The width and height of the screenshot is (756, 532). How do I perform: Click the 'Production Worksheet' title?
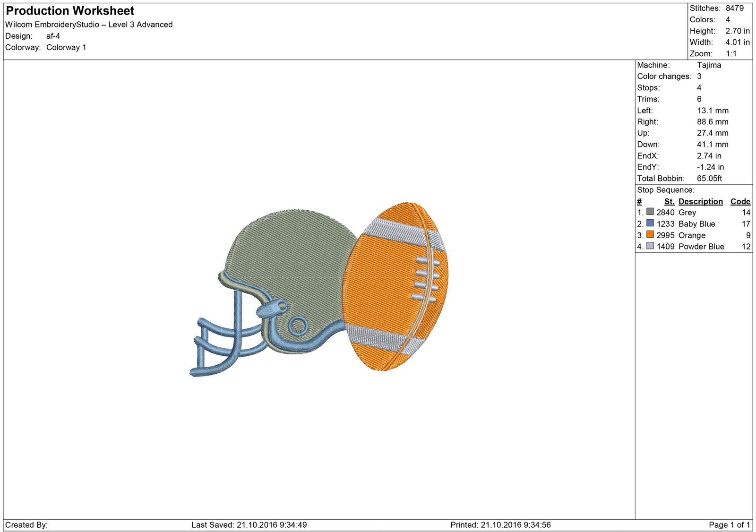(x=70, y=11)
